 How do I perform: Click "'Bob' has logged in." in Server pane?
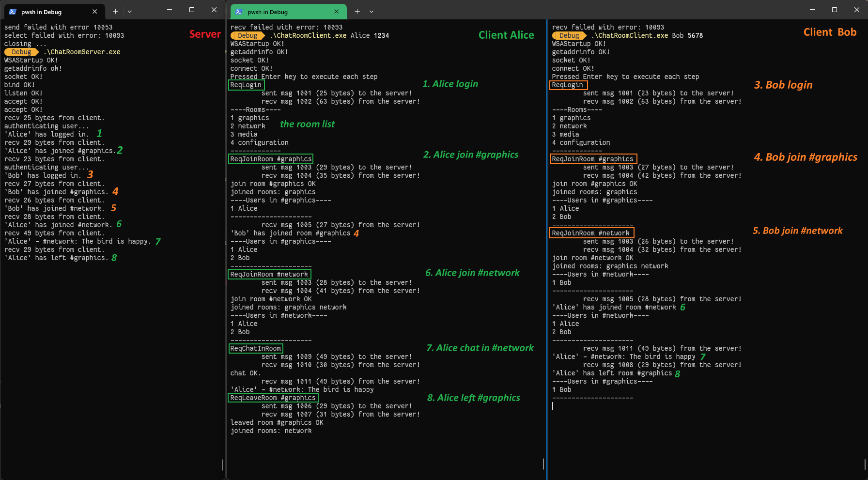(x=43, y=175)
